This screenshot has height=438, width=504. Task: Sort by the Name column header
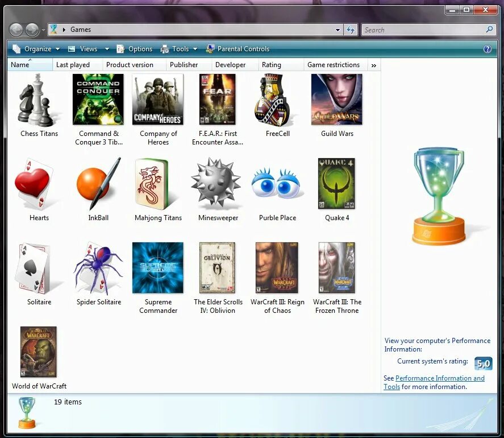coord(30,65)
